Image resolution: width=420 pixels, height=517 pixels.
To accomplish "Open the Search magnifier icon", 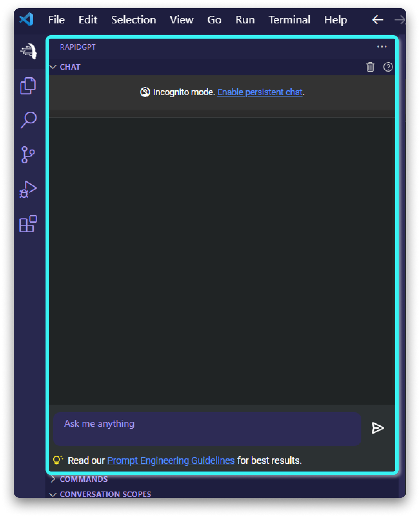I will pos(28,120).
